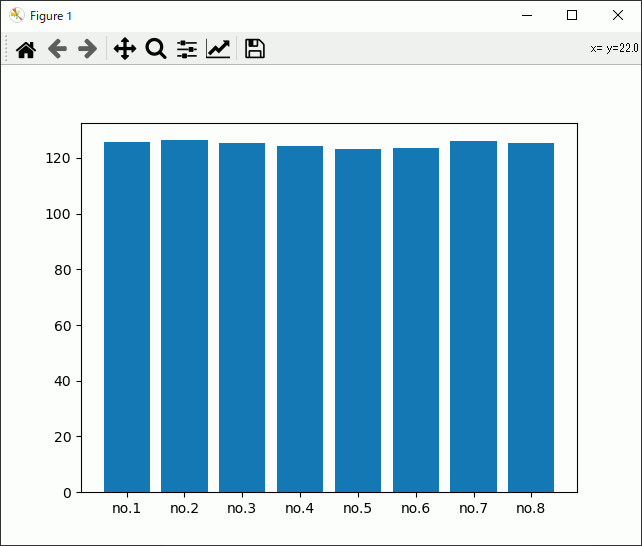Click the no.5 bar in the chart
Image resolution: width=642 pixels, height=546 pixels.
click(358, 320)
